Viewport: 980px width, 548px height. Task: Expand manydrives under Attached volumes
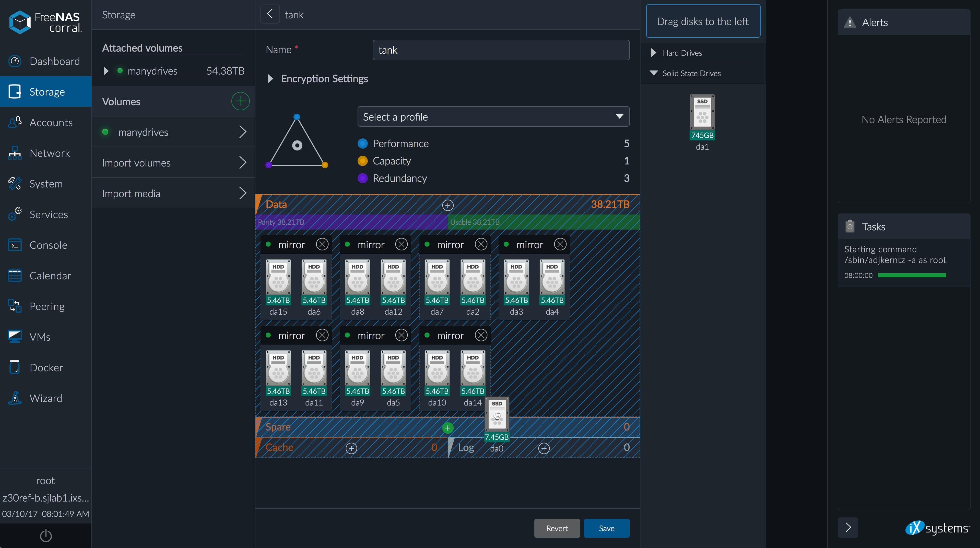tap(106, 71)
